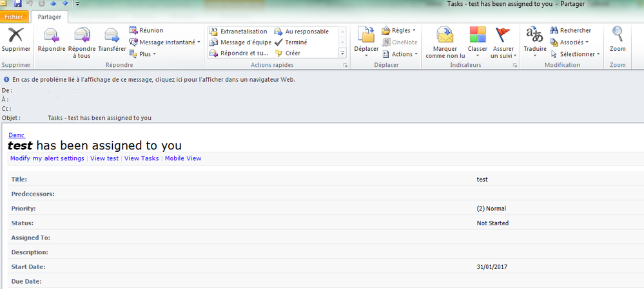This screenshot has width=644, height=289.
Task: Open the Mobile View link
Action: 183,158
